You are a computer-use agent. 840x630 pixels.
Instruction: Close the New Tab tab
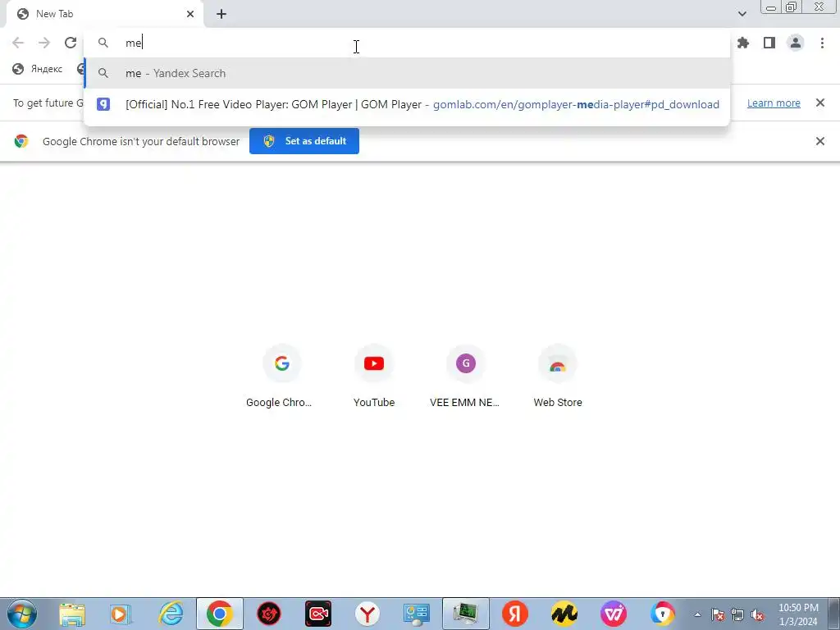tap(190, 14)
